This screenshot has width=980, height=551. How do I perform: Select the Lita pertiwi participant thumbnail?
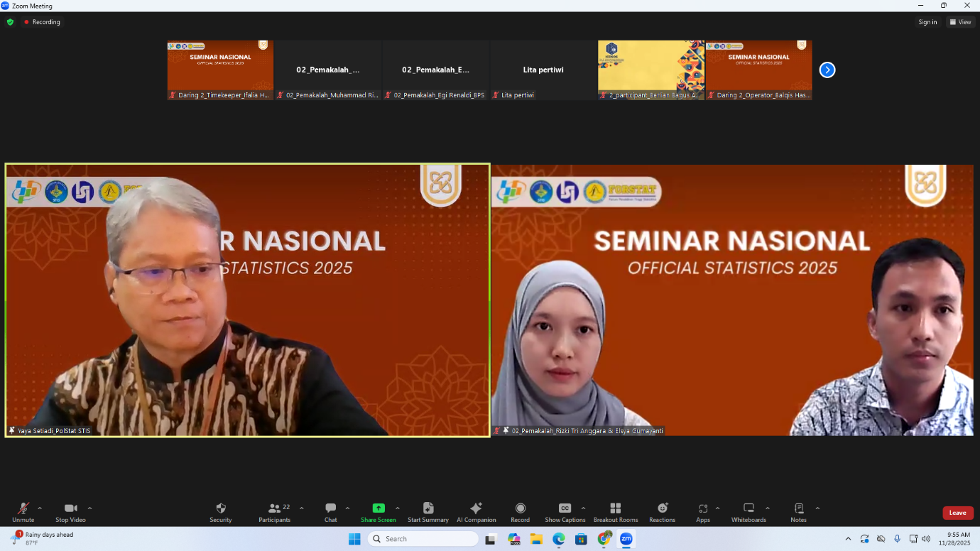[543, 70]
